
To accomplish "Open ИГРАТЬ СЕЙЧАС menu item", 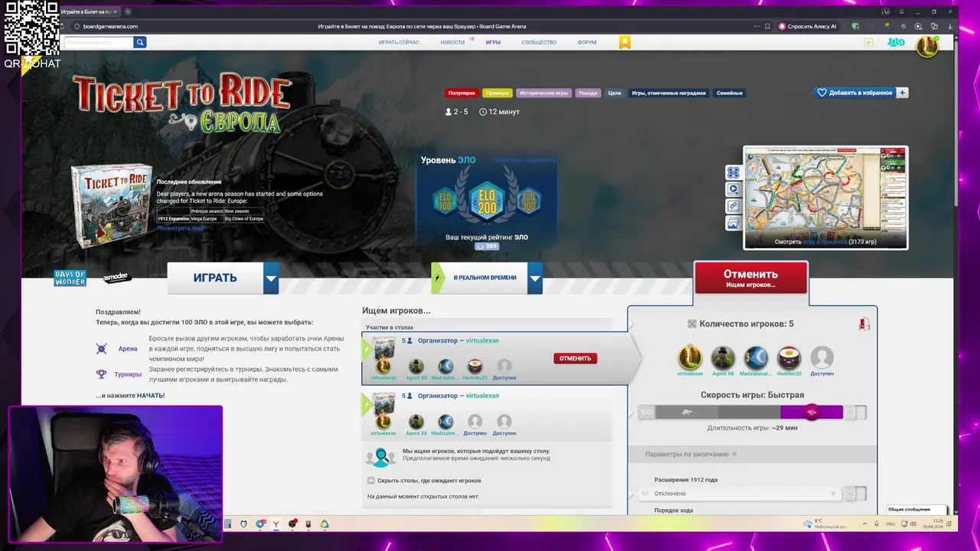I will point(399,42).
